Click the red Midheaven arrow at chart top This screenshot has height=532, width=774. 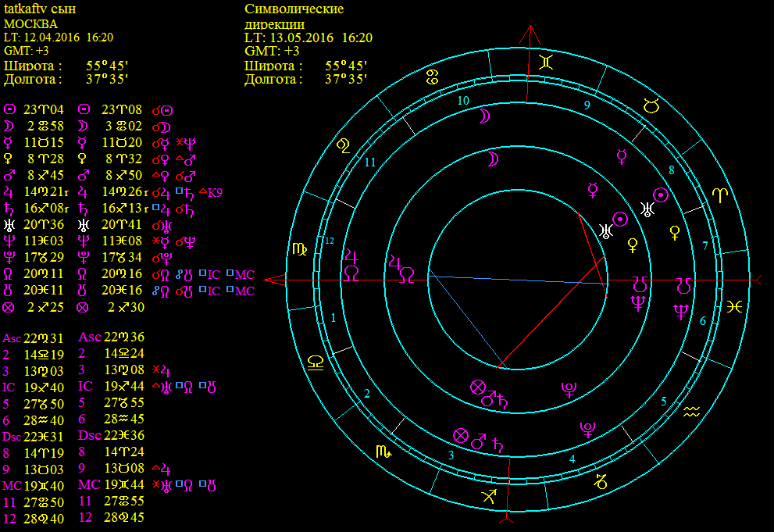pyautogui.click(x=530, y=34)
